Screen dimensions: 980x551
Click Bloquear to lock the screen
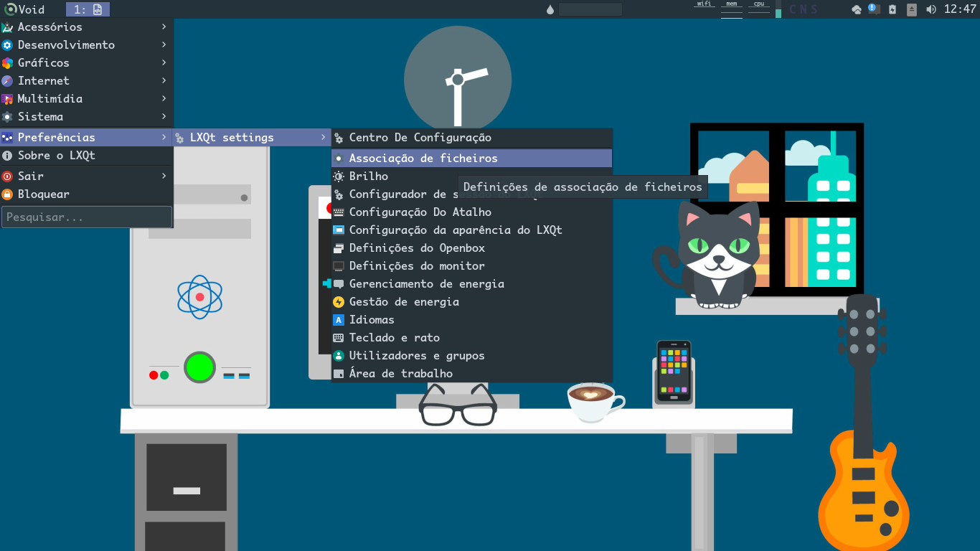point(43,194)
